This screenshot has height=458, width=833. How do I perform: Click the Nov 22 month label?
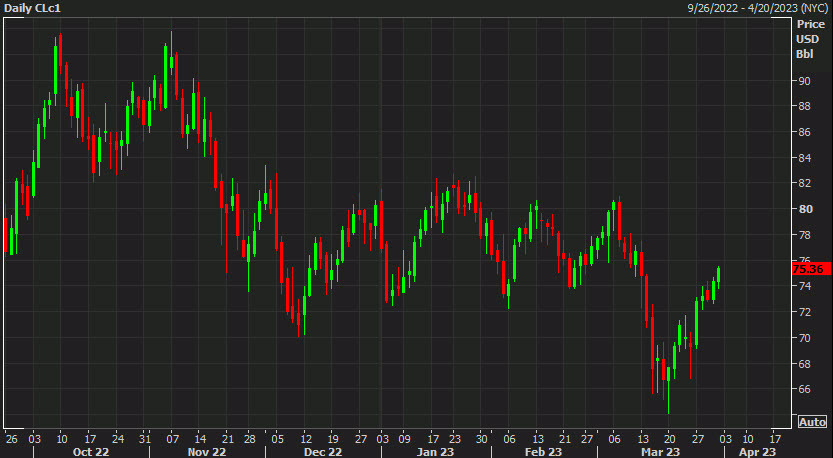click(208, 452)
